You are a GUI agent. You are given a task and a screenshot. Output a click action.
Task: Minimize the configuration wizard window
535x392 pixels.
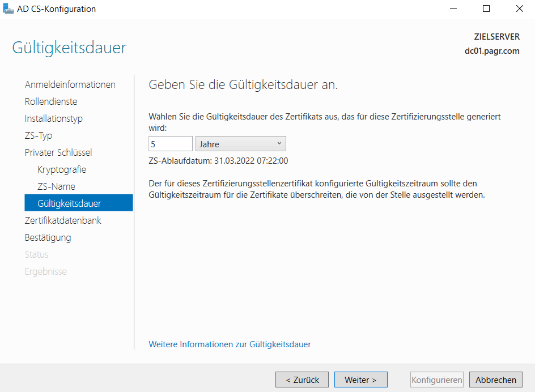point(453,9)
